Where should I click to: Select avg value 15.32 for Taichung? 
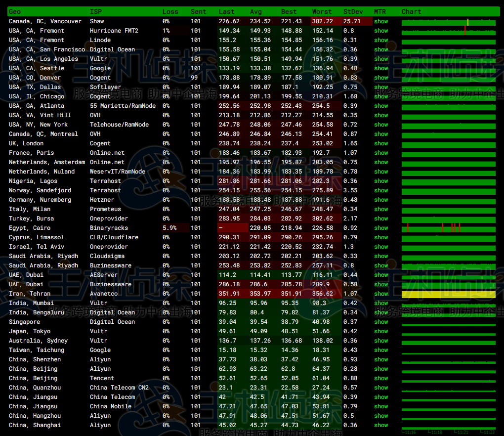pos(259,350)
